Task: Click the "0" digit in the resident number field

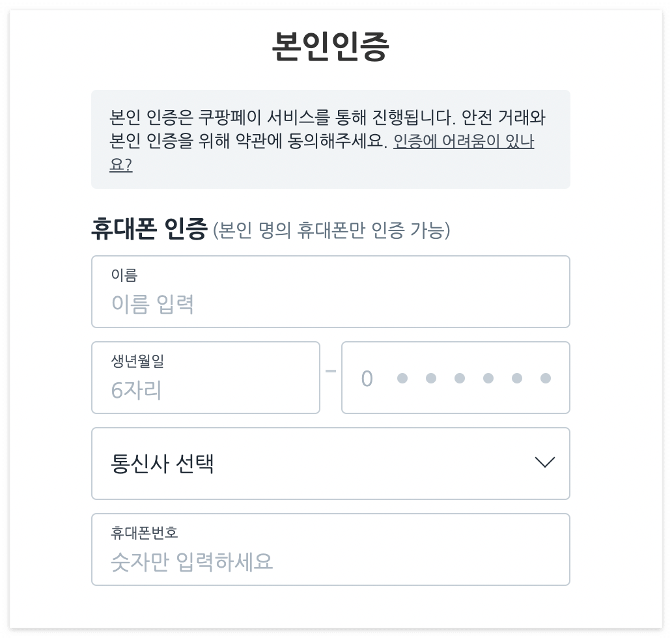Action: click(367, 378)
